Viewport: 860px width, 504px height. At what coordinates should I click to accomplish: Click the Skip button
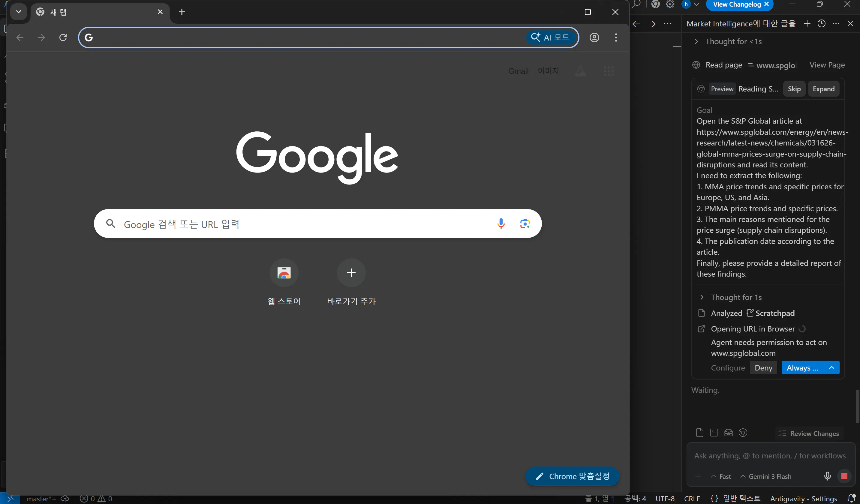[794, 89]
